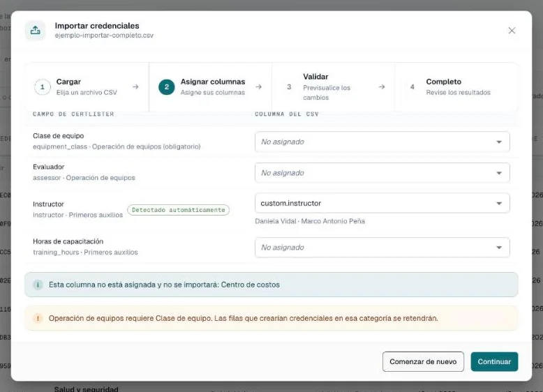The height and width of the screenshot is (392, 543).
Task: Open the Clase de equipo column dropdown
Action: tap(382, 142)
